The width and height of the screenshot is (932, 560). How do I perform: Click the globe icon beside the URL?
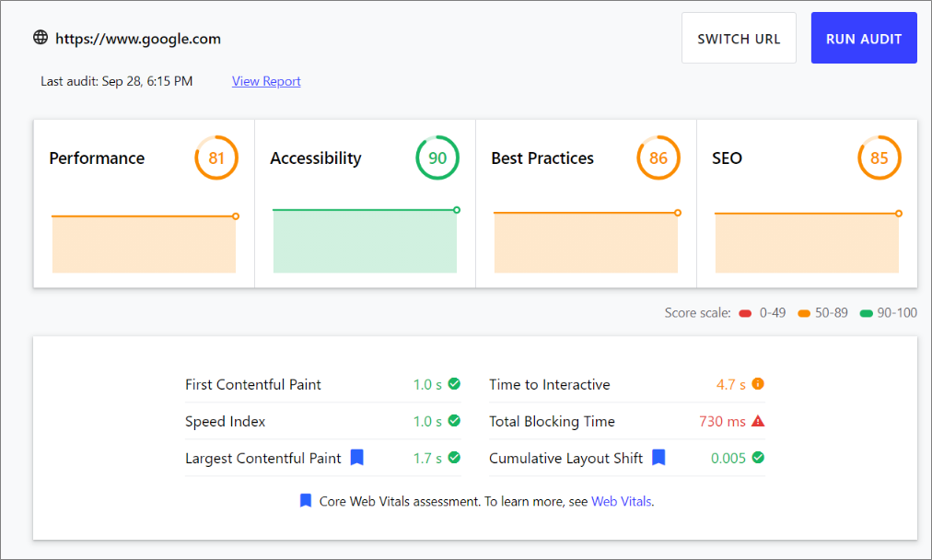(x=41, y=38)
